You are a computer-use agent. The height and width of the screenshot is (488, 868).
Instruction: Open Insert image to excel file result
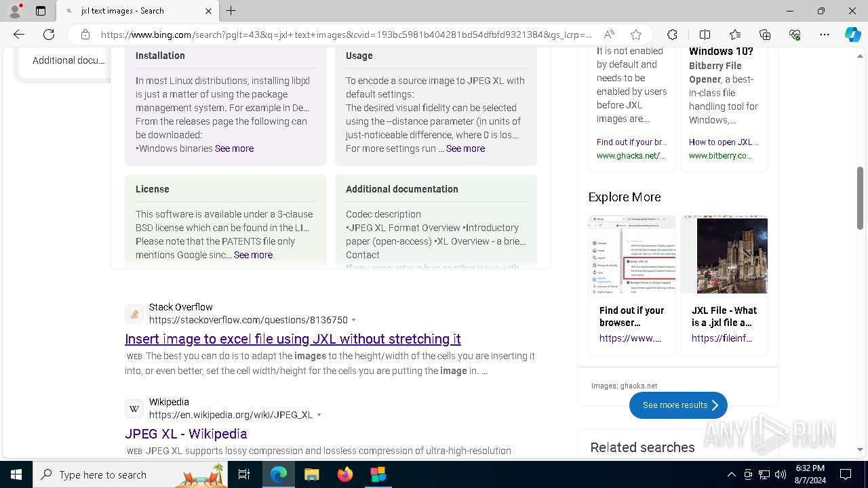click(x=293, y=339)
